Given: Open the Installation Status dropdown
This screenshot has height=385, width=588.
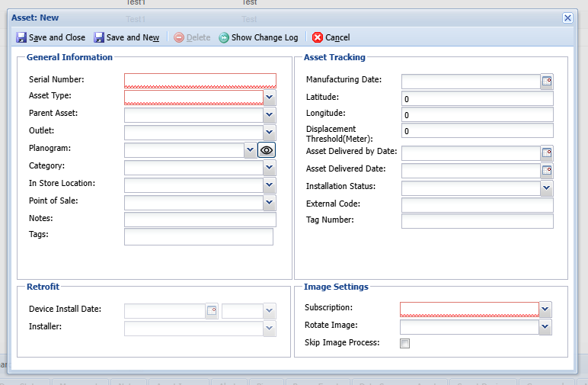Looking at the screenshot, I should [546, 188].
